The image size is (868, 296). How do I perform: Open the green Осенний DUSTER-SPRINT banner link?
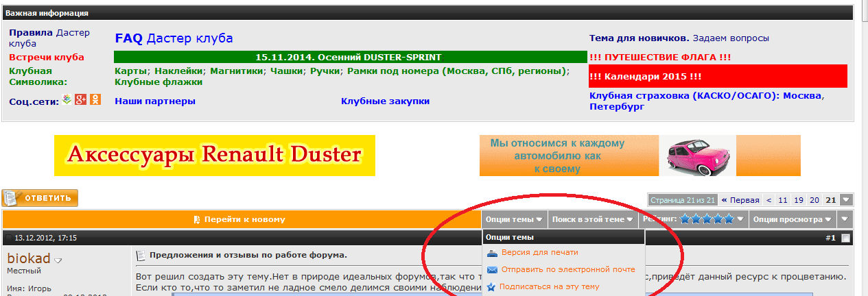click(x=349, y=58)
